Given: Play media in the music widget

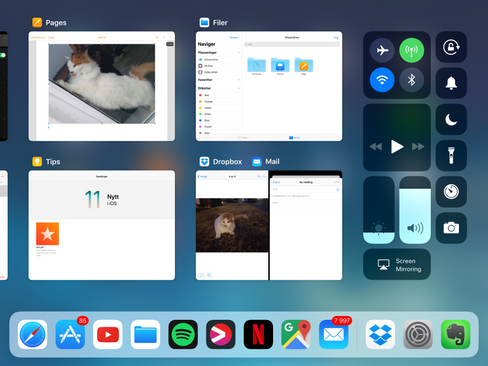Looking at the screenshot, I should point(397,147).
